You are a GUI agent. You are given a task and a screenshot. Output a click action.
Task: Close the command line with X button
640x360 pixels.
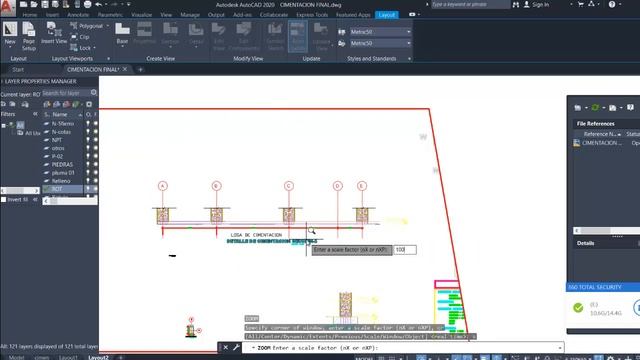coord(226,347)
